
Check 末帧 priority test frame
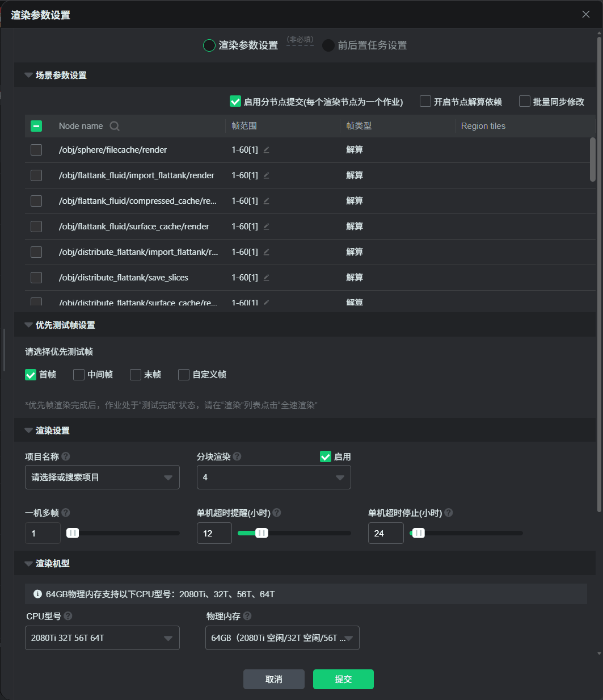[136, 375]
